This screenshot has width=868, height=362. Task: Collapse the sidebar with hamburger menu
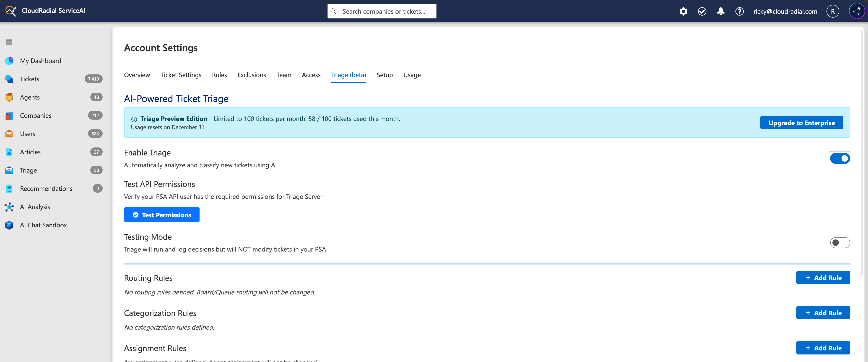point(9,42)
